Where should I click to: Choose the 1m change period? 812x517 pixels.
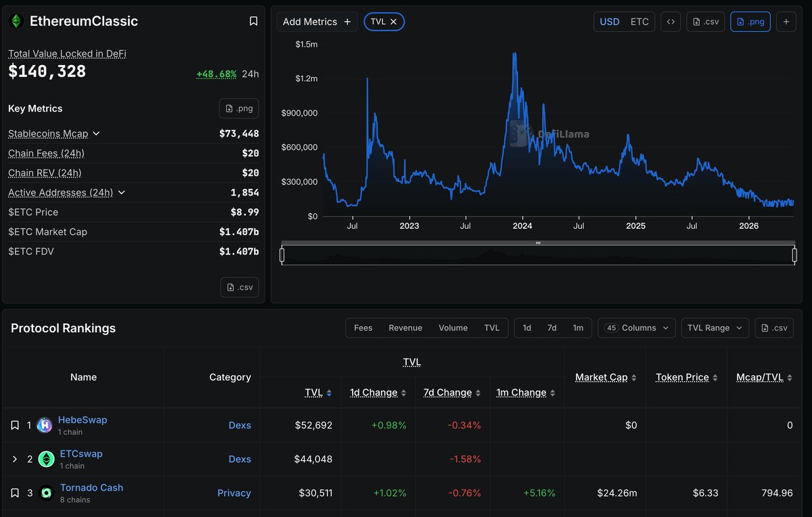[578, 328]
